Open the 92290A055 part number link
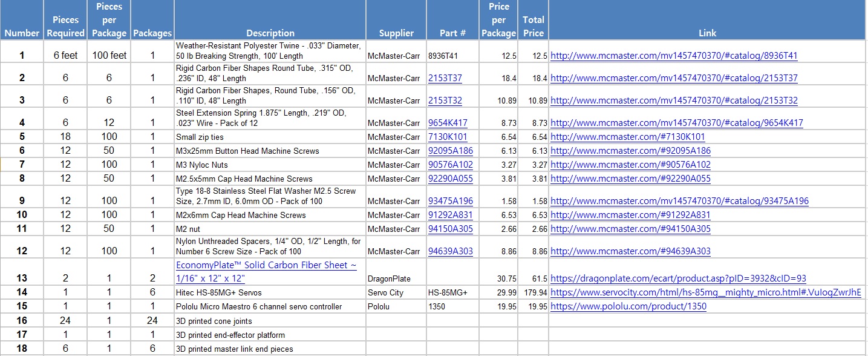This screenshot has height=356, width=868. pyautogui.click(x=451, y=179)
